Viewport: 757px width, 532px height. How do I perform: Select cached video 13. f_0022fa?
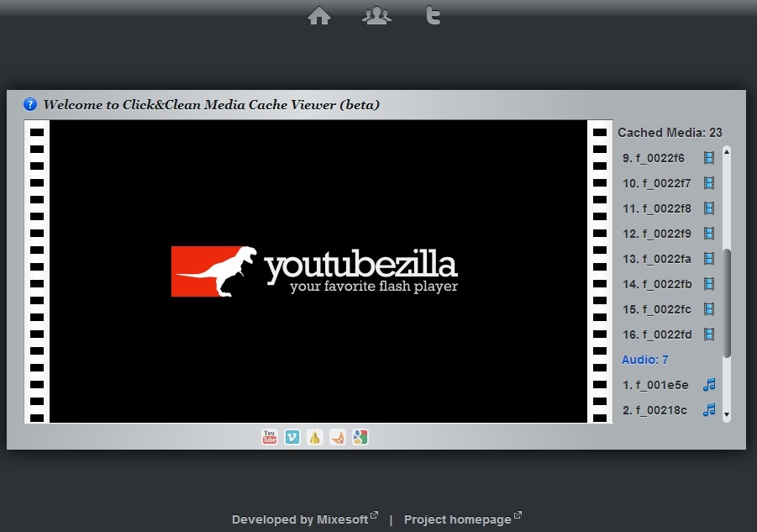pos(656,259)
